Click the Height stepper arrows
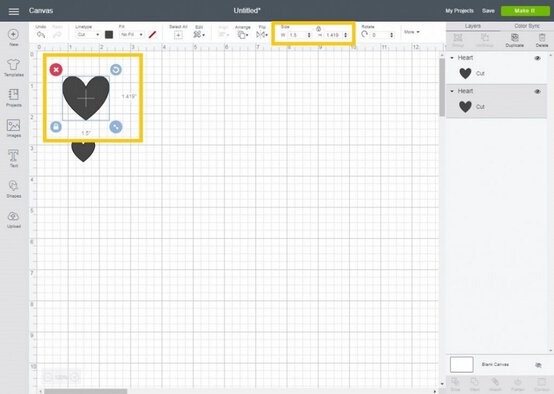The width and height of the screenshot is (554, 394). click(x=346, y=35)
